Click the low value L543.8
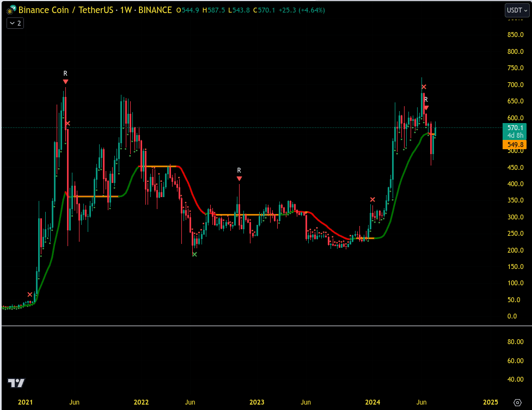The height and width of the screenshot is (410, 532). [x=239, y=10]
